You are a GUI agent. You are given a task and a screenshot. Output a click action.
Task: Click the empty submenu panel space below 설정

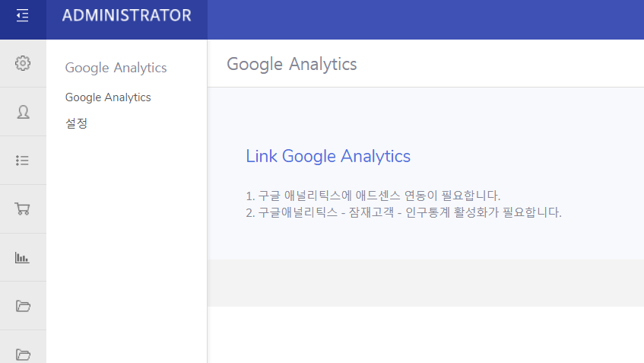tap(126, 244)
